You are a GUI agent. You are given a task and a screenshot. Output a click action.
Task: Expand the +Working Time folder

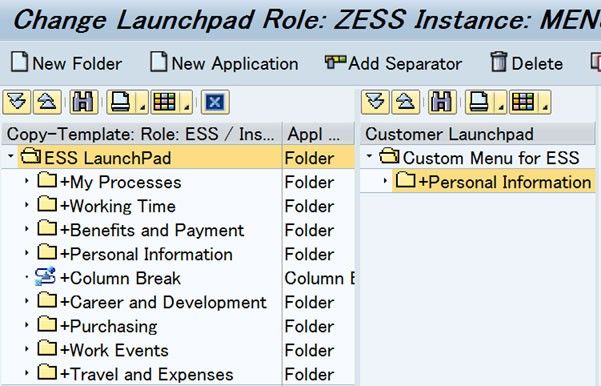(x=26, y=204)
